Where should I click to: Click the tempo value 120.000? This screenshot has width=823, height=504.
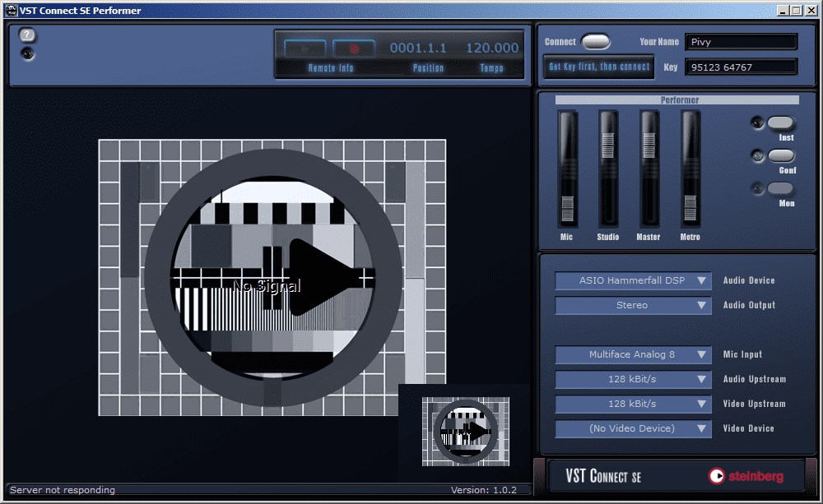[x=492, y=49]
